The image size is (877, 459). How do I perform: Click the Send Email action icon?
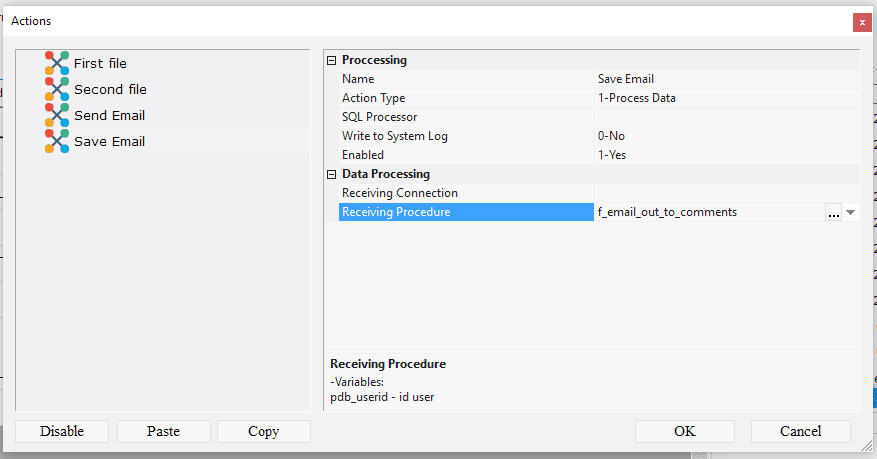pyautogui.click(x=57, y=115)
